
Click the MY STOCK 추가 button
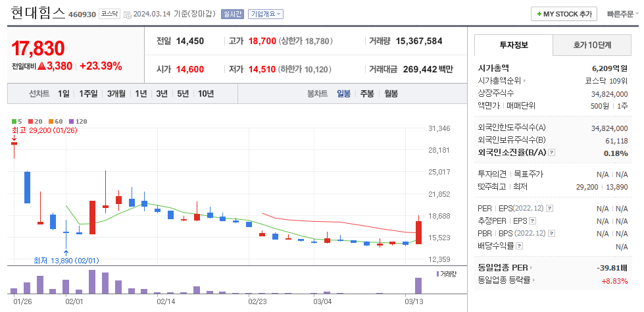564,14
